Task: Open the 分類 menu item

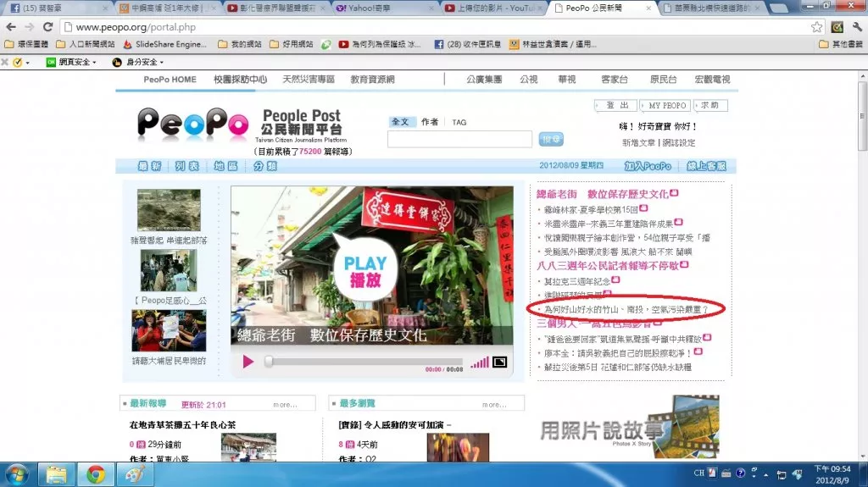Action: [264, 166]
